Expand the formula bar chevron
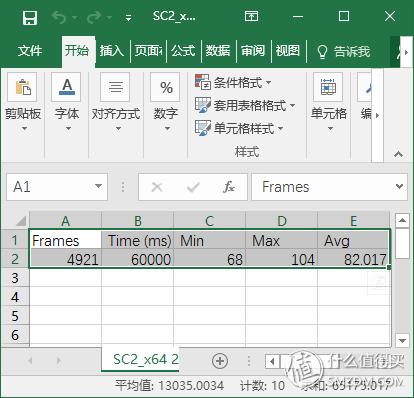The width and height of the screenshot is (414, 398). coord(399,186)
